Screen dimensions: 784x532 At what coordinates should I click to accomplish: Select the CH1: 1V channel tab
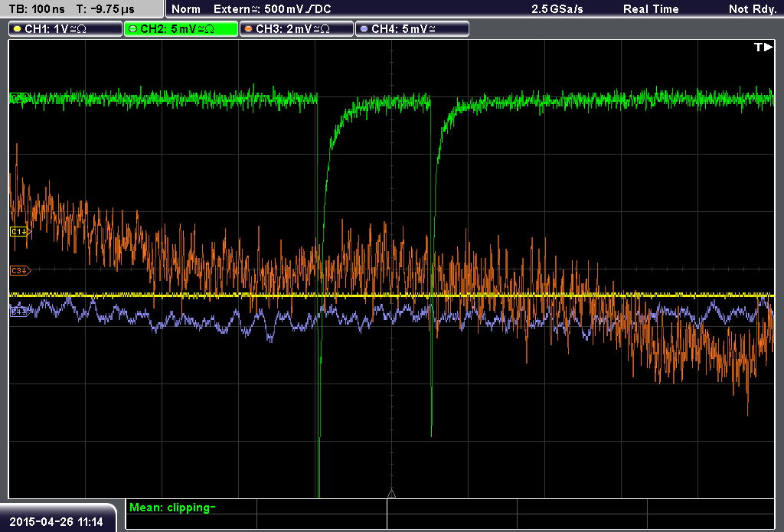(x=66, y=29)
